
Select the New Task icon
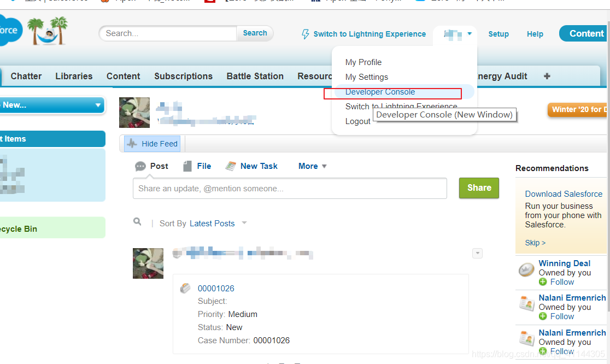231,166
